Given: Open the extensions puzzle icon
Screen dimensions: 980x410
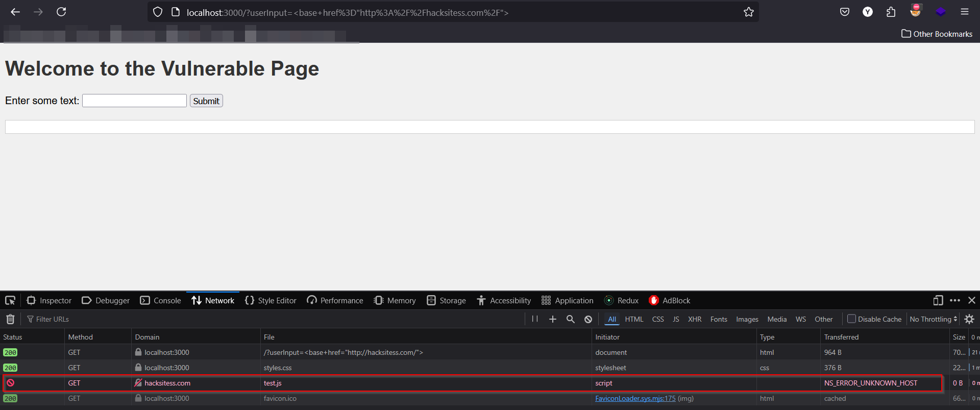Looking at the screenshot, I should pyautogui.click(x=891, y=12).
